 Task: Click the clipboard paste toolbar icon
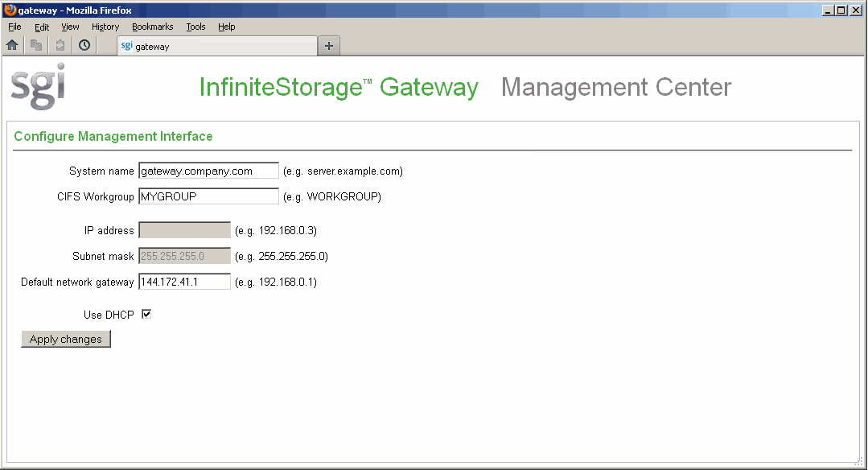tap(60, 45)
